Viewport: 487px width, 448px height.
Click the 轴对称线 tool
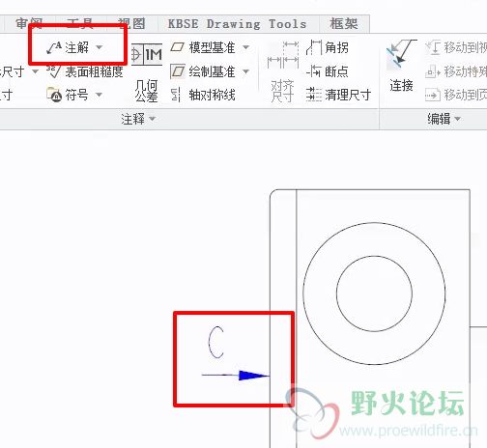(203, 95)
